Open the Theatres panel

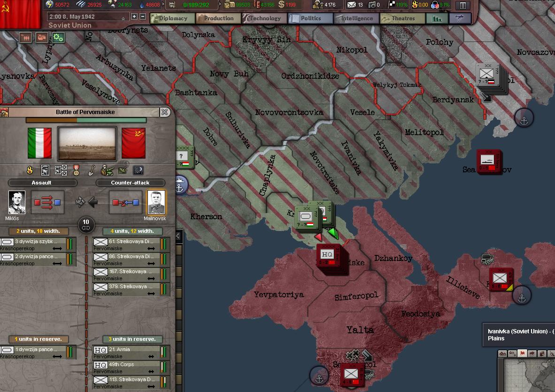[x=402, y=19]
